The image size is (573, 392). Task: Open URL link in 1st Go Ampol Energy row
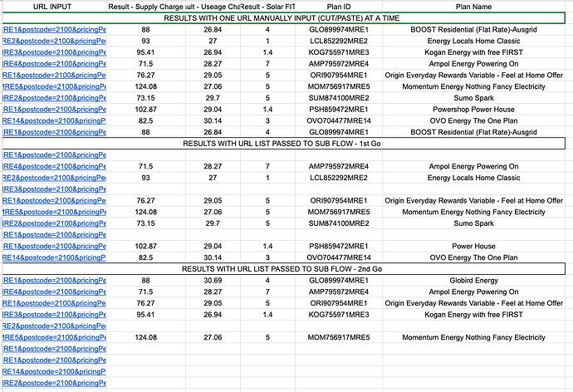(54, 166)
